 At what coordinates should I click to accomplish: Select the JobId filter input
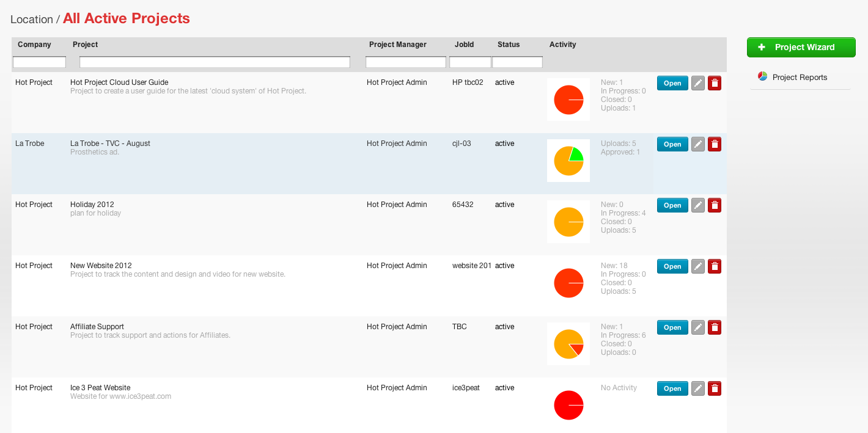470,62
